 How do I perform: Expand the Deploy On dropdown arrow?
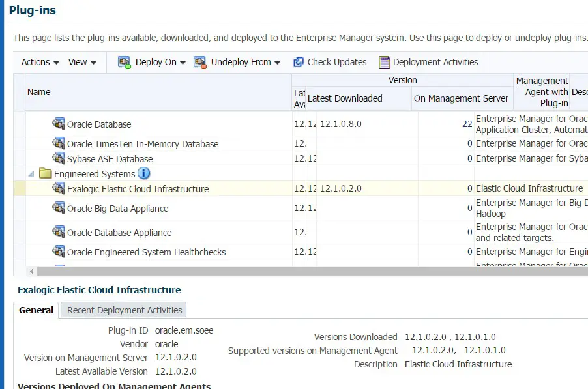pos(183,63)
